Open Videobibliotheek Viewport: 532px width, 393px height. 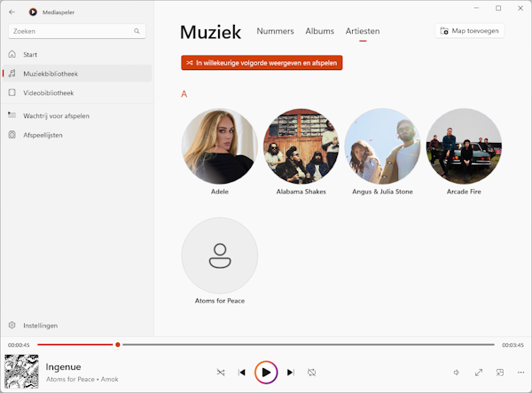click(x=77, y=92)
